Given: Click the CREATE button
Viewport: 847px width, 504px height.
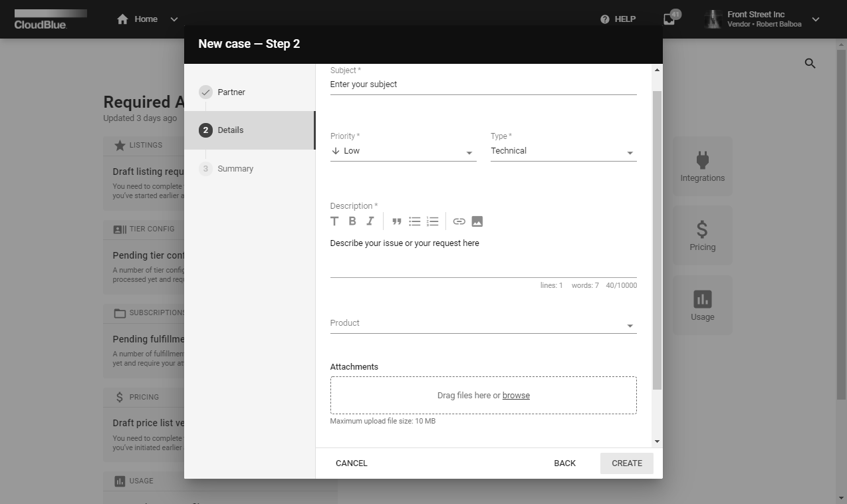Looking at the screenshot, I should click(x=626, y=463).
